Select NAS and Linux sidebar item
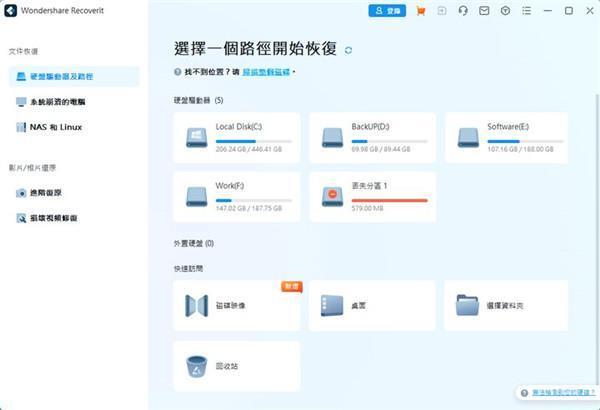Viewport: 600px width, 410px height. (x=74, y=127)
